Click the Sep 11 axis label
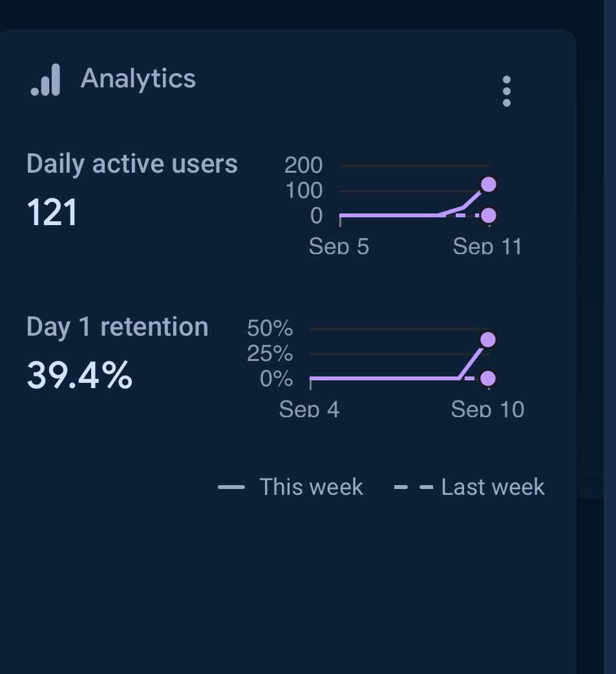This screenshot has width=616, height=674. (487, 246)
